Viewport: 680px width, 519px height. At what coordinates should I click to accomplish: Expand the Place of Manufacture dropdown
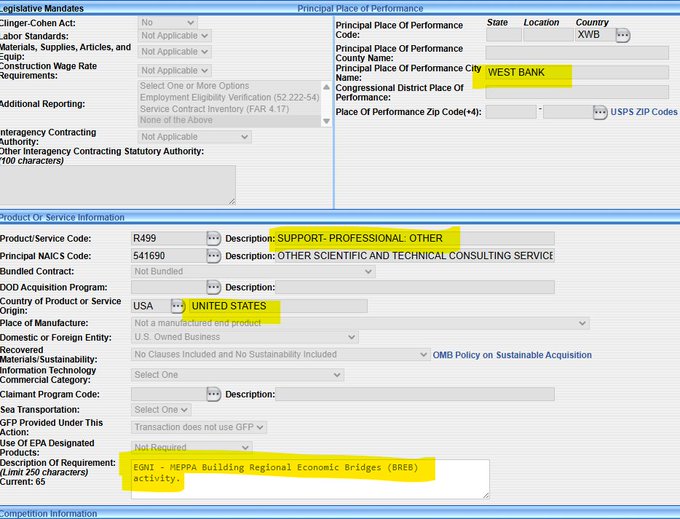tap(360, 323)
